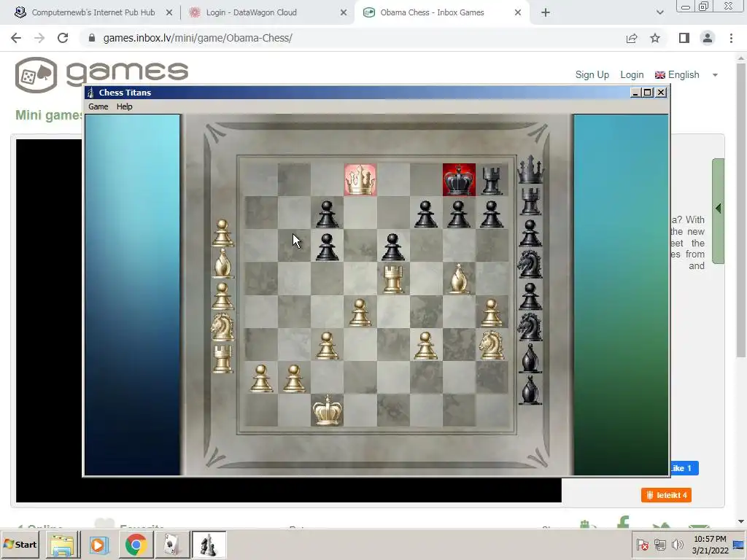The height and width of the screenshot is (560, 747).
Task: Open the Chrome profile menu
Action: [x=708, y=38]
